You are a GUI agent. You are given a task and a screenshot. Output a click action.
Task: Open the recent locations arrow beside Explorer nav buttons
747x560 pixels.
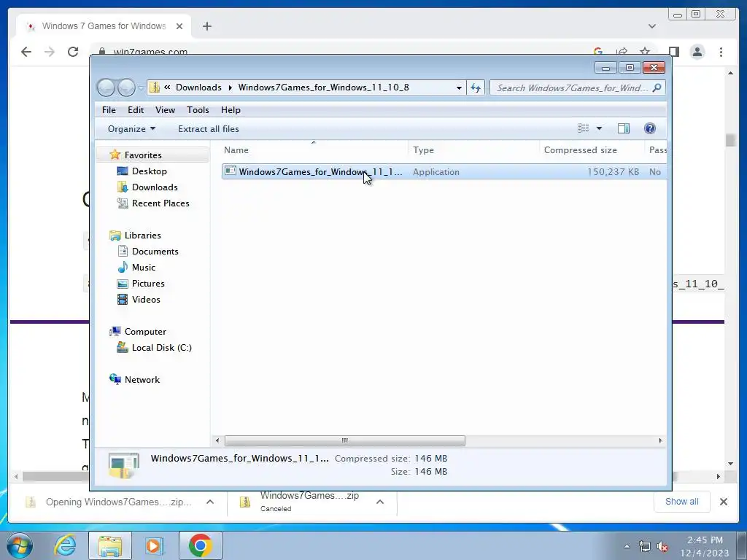coord(141,87)
